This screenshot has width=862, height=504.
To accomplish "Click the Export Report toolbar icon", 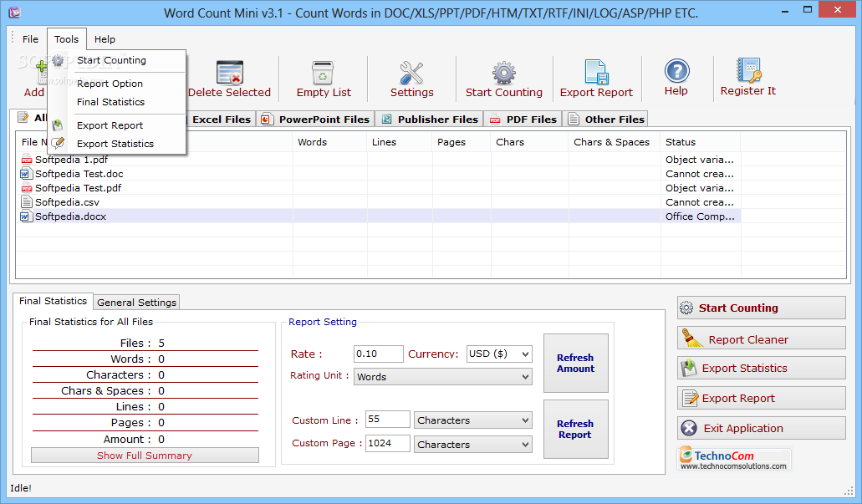I will pos(596,72).
